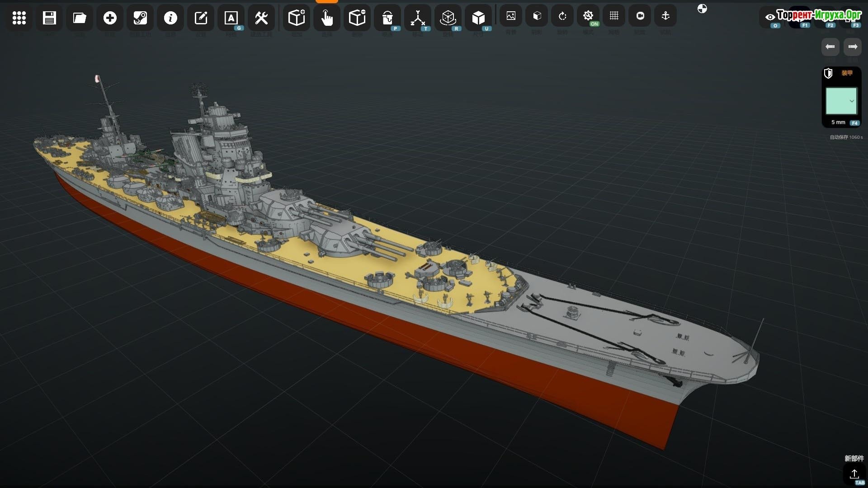
Task: Open the nine-dot main menu grid
Action: coord(19,18)
